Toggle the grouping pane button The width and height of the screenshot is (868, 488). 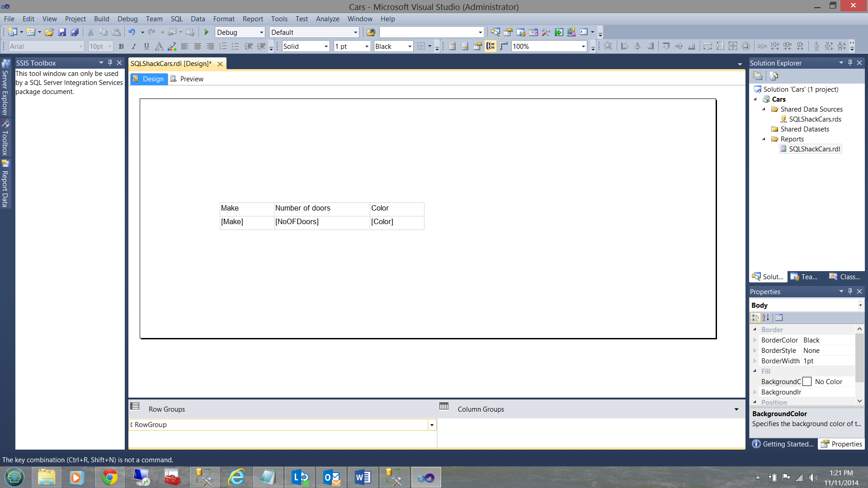[x=491, y=46]
